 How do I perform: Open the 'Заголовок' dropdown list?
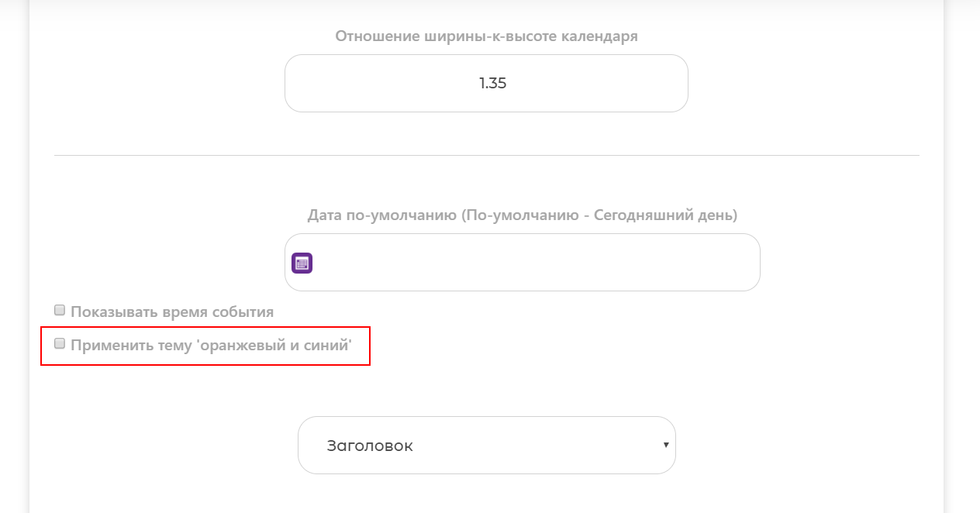pos(486,445)
